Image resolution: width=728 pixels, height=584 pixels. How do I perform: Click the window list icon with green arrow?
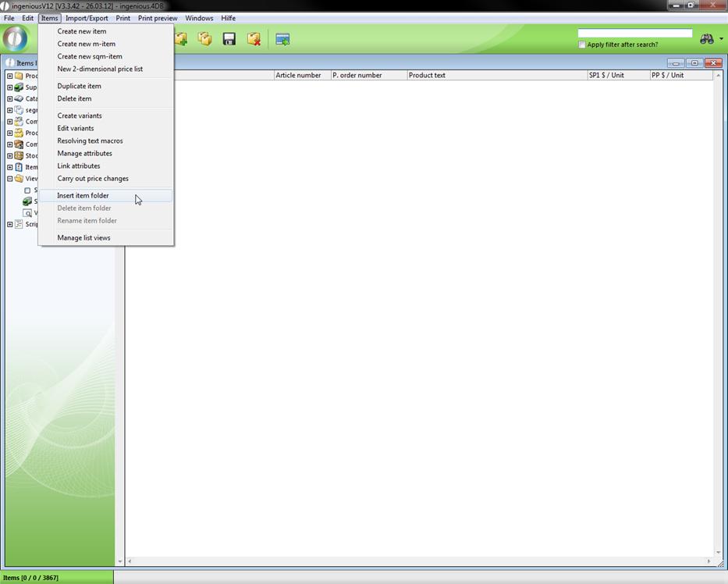tap(282, 39)
